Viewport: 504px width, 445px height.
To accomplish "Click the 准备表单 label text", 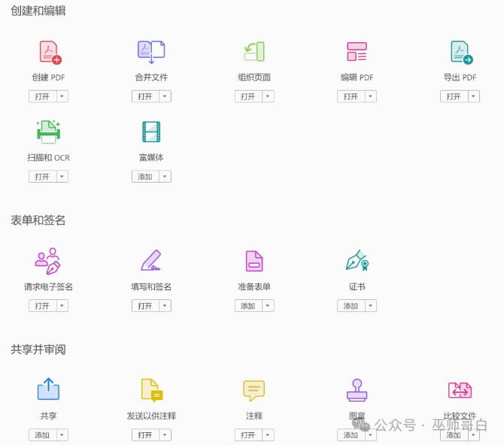I will point(254,286).
